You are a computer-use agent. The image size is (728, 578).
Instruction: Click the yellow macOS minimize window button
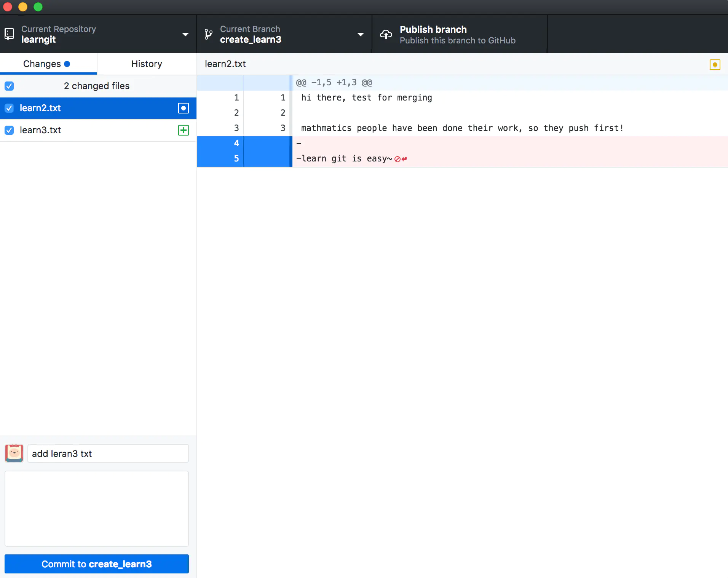pyautogui.click(x=23, y=7)
